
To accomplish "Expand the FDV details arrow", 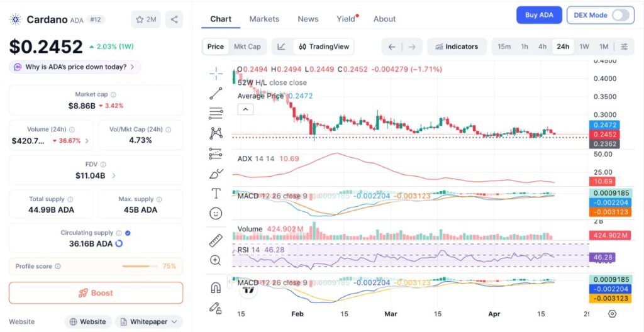I will 114,175.
